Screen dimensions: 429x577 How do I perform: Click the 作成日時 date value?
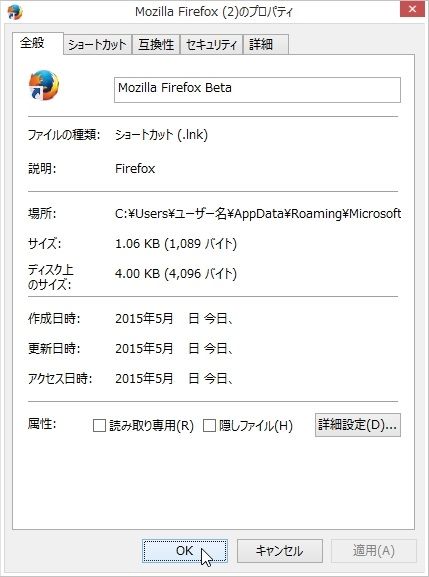pyautogui.click(x=174, y=318)
